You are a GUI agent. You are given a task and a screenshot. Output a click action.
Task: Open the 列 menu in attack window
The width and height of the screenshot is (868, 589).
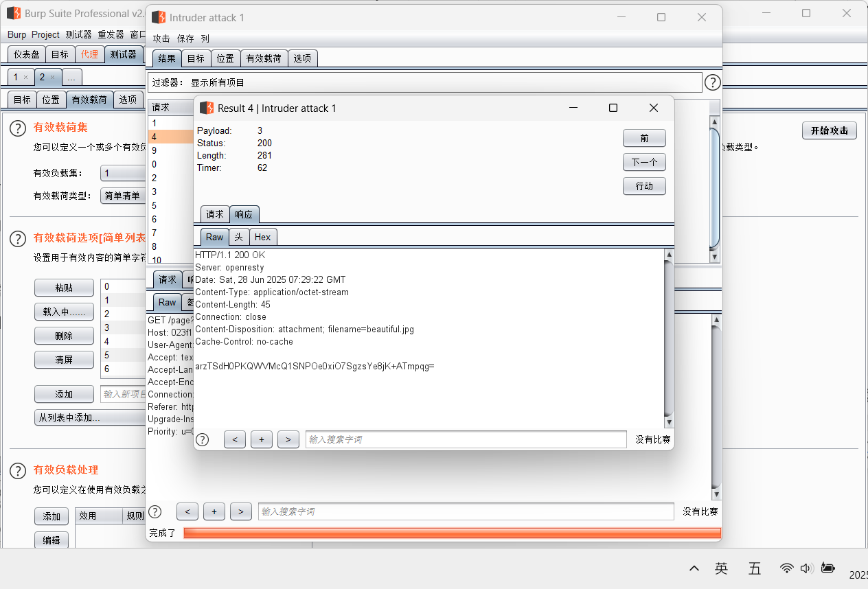(x=205, y=38)
